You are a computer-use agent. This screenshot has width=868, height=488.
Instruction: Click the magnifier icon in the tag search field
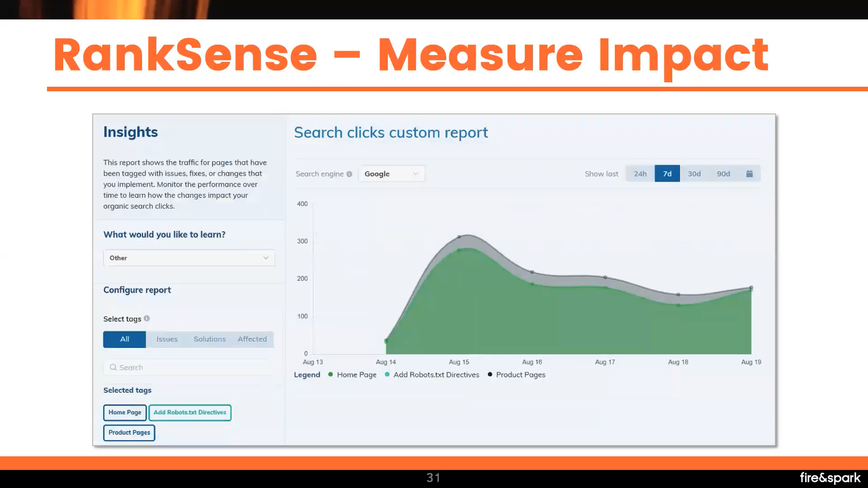[113, 367]
